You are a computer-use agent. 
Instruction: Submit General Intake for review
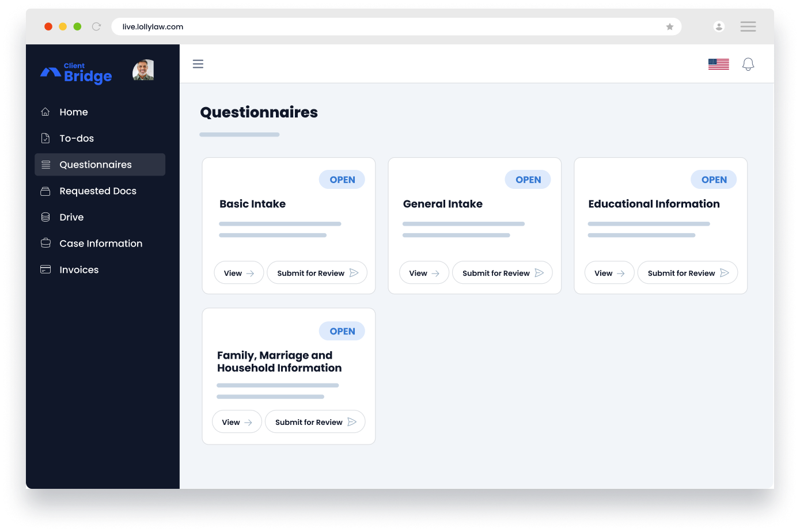502,273
